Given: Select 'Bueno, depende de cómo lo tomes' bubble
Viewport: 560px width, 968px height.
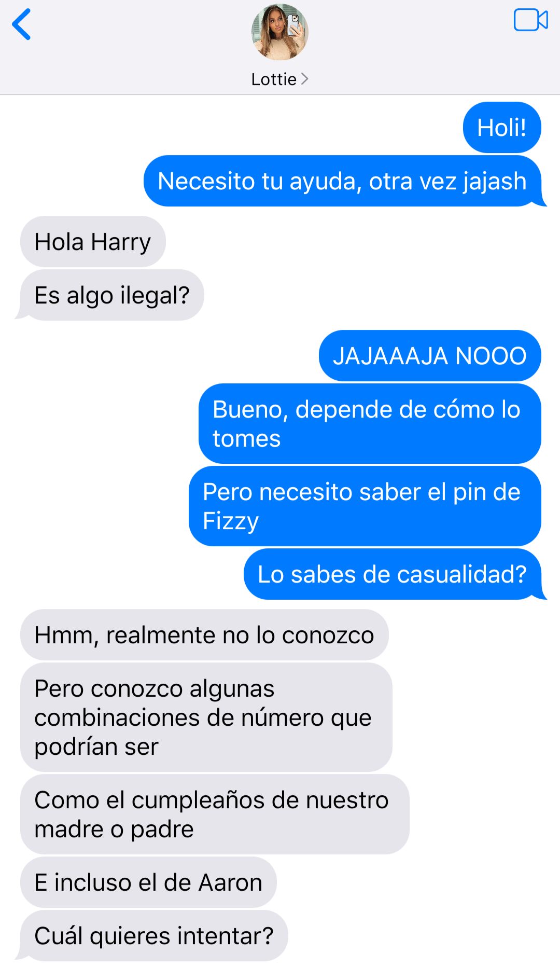Looking at the screenshot, I should pos(370,424).
